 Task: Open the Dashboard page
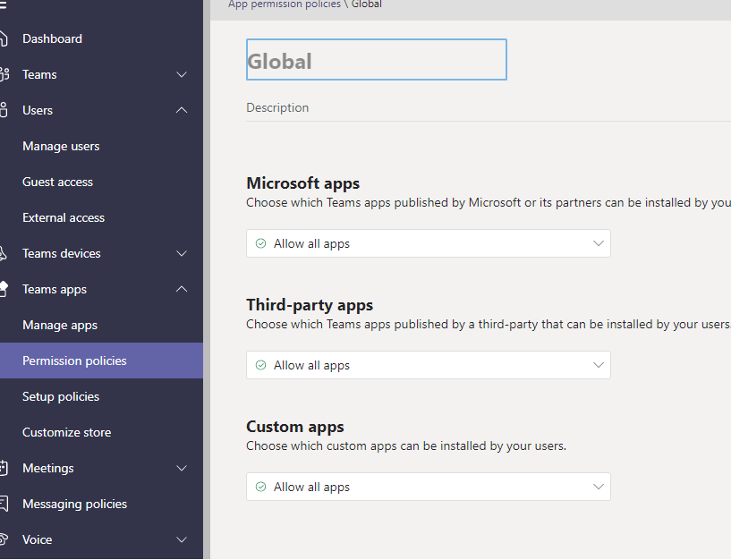[52, 38]
